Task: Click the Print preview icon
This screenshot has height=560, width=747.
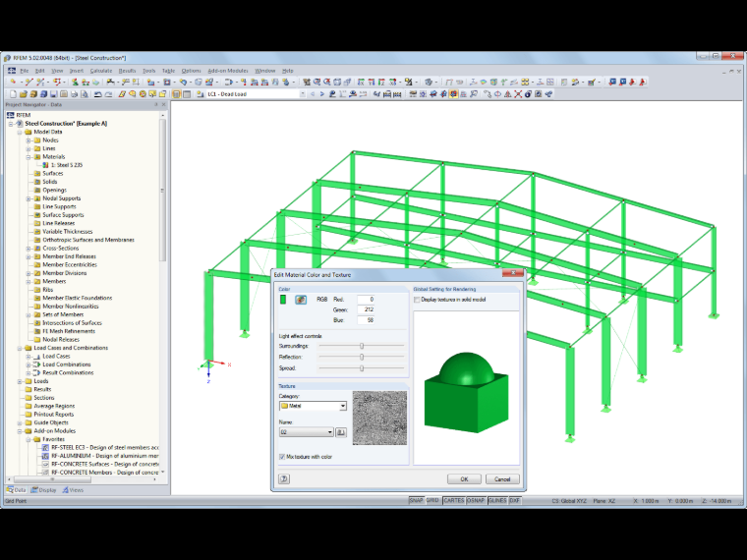Action: coord(85,94)
